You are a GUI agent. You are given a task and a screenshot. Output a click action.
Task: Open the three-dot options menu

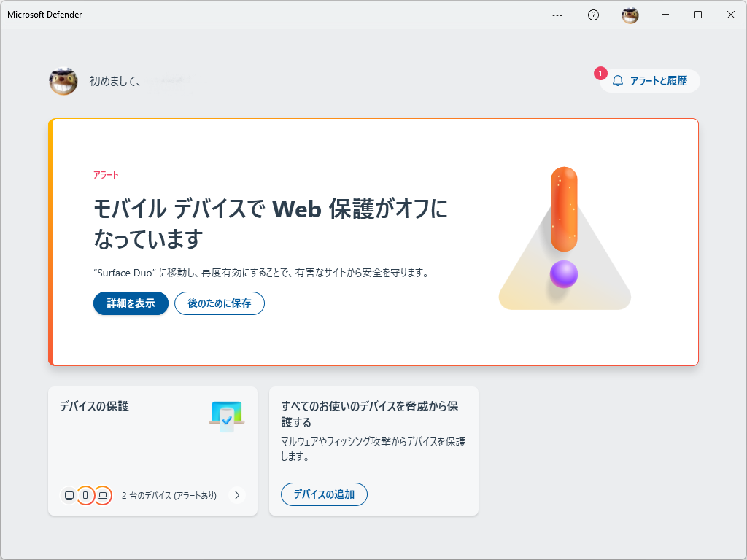click(557, 15)
